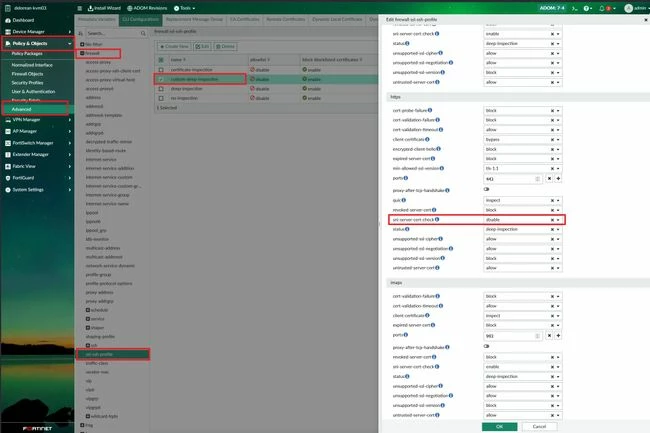Open AP Manager in the sidebar
This screenshot has height=433, width=650.
(x=24, y=131)
